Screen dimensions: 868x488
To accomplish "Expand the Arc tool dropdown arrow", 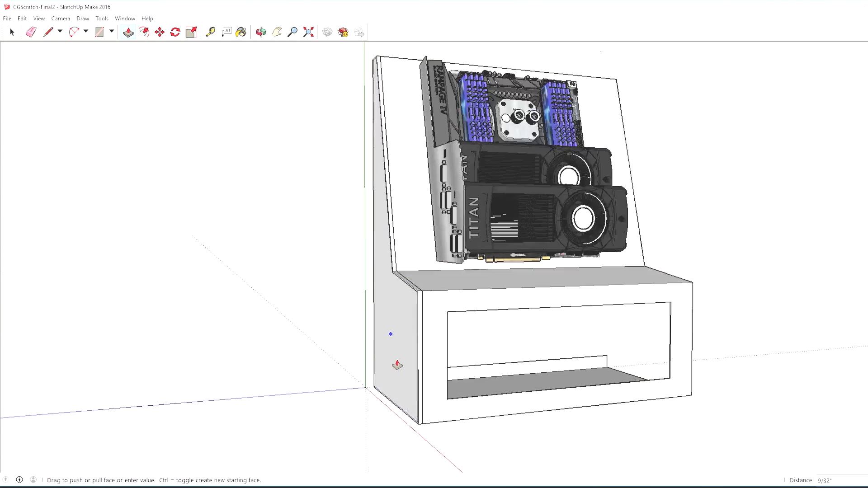I will pyautogui.click(x=85, y=32).
